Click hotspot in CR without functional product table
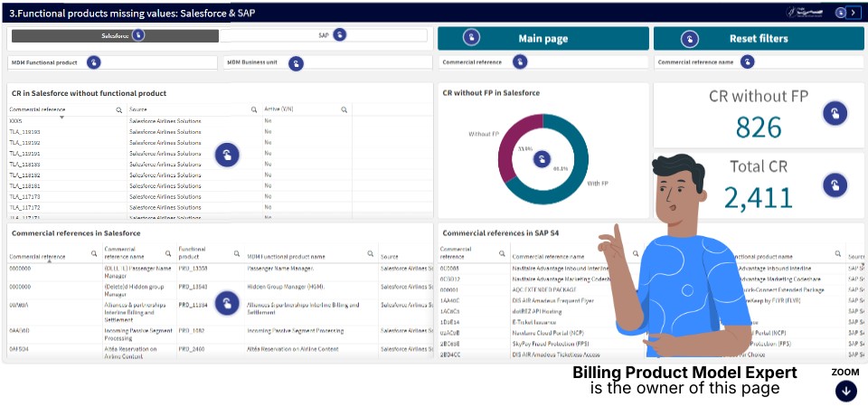868x407 pixels. click(x=227, y=155)
